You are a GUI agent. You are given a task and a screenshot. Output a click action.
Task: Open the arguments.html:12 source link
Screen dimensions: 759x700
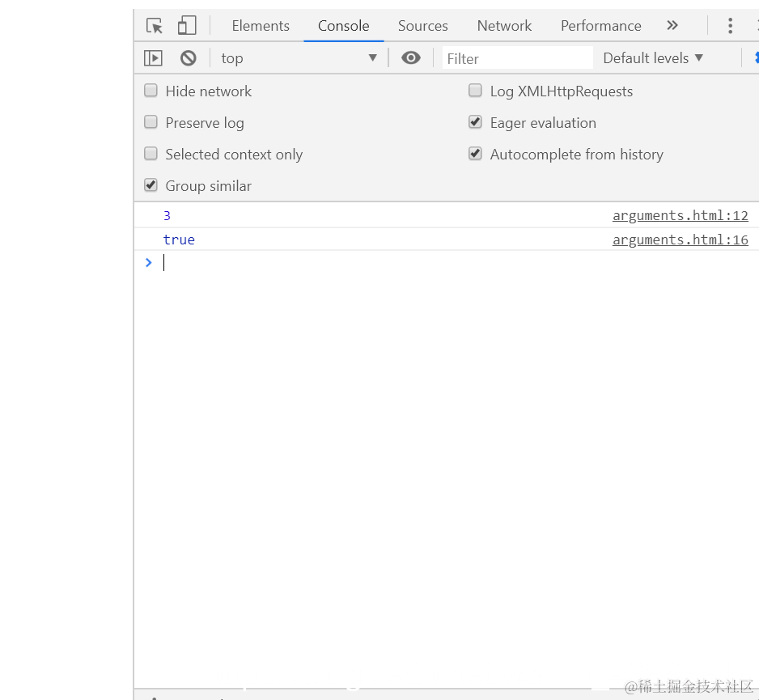click(x=680, y=215)
